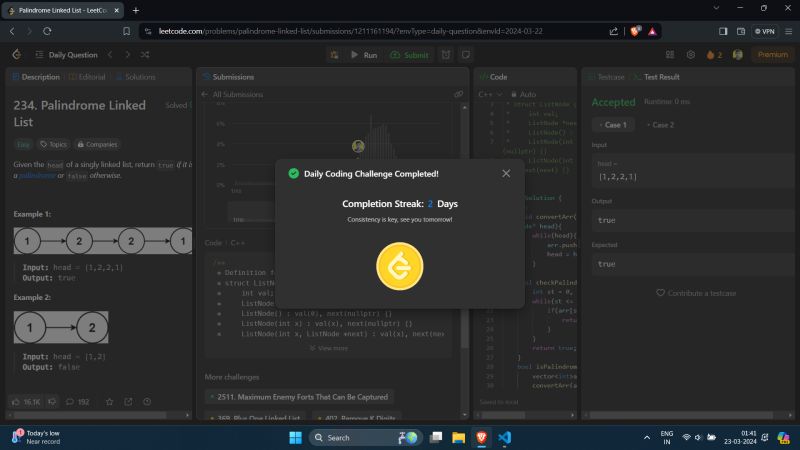Open the palindrome definition link
800x450 pixels.
(37, 176)
